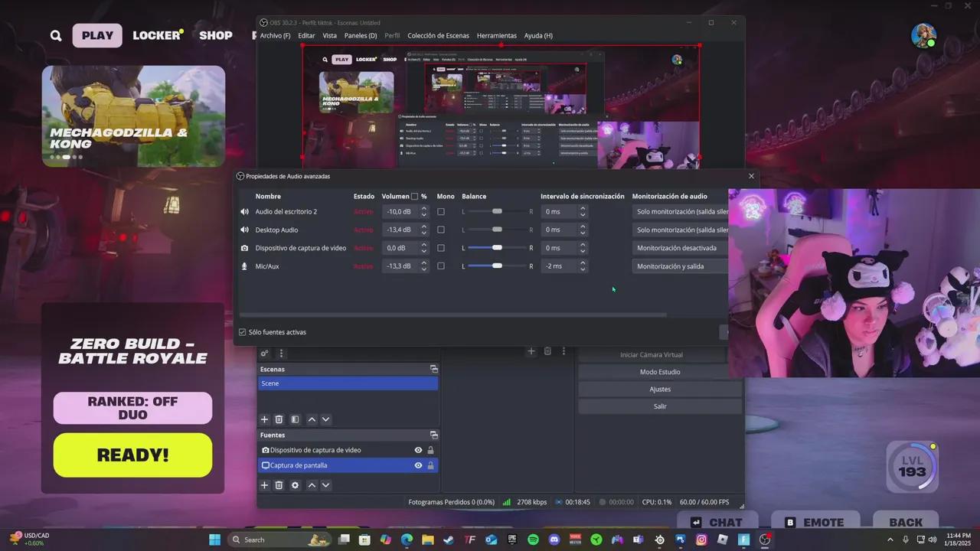Open the Fortnite profile avatar
This screenshot has width=980, height=551.
923,35
